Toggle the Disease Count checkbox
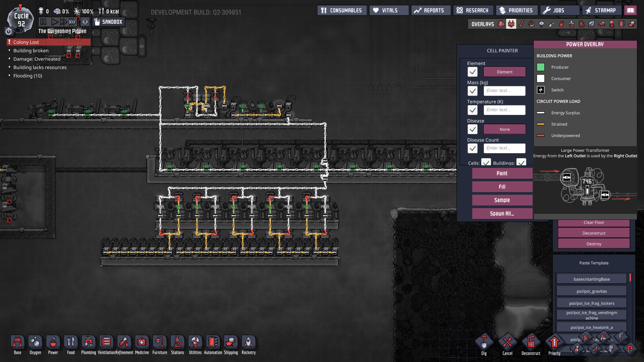 pyautogui.click(x=473, y=148)
